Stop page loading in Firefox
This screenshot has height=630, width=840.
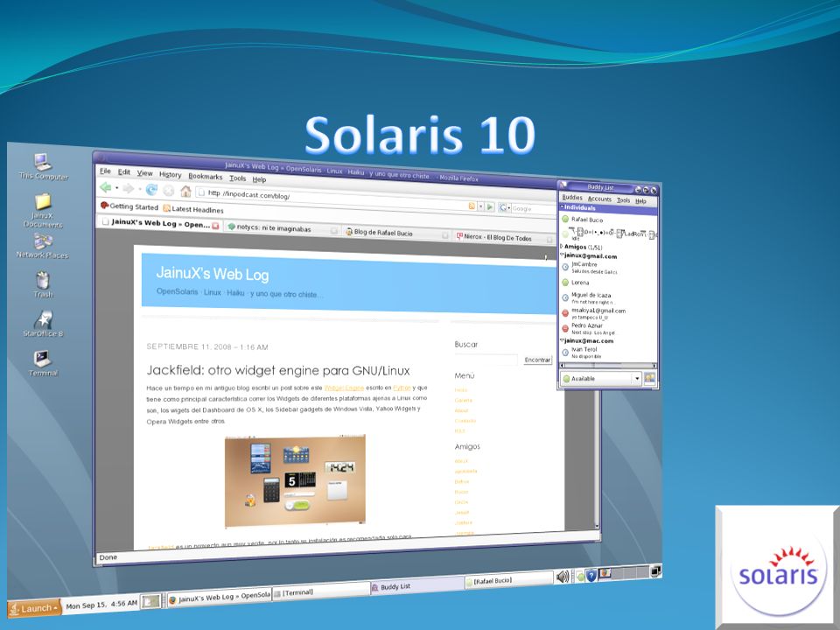click(x=169, y=190)
